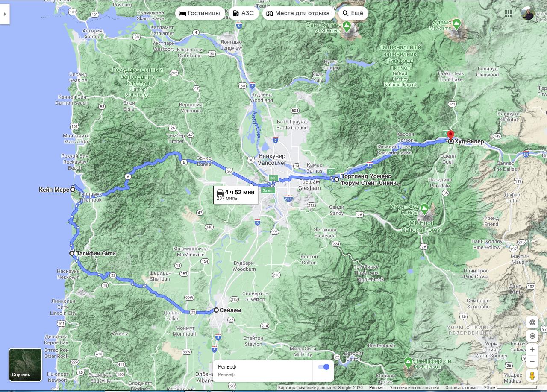Expand the collapsed side panel arrow
Screen dimensions: 547x392
pos(5,14)
